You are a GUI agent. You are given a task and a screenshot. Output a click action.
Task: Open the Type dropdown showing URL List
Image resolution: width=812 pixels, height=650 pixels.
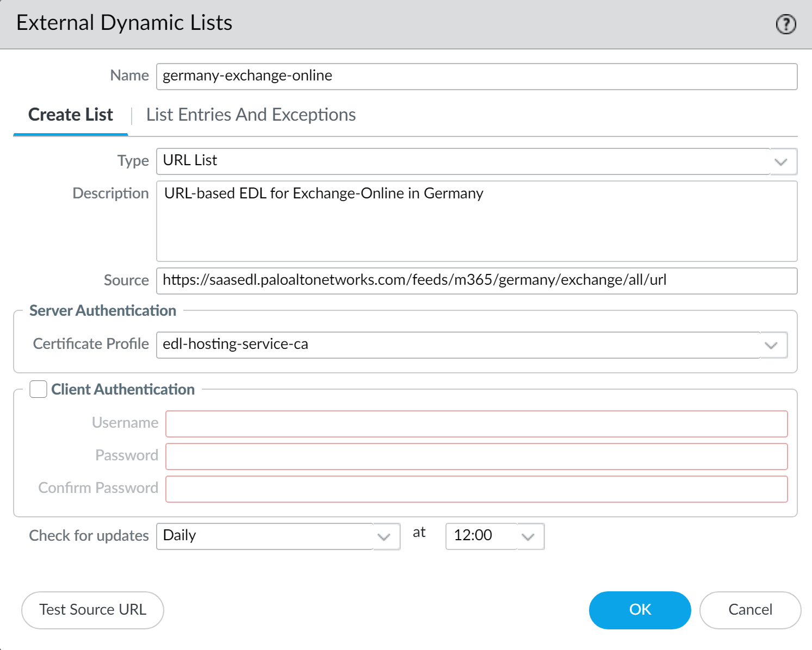coord(782,161)
